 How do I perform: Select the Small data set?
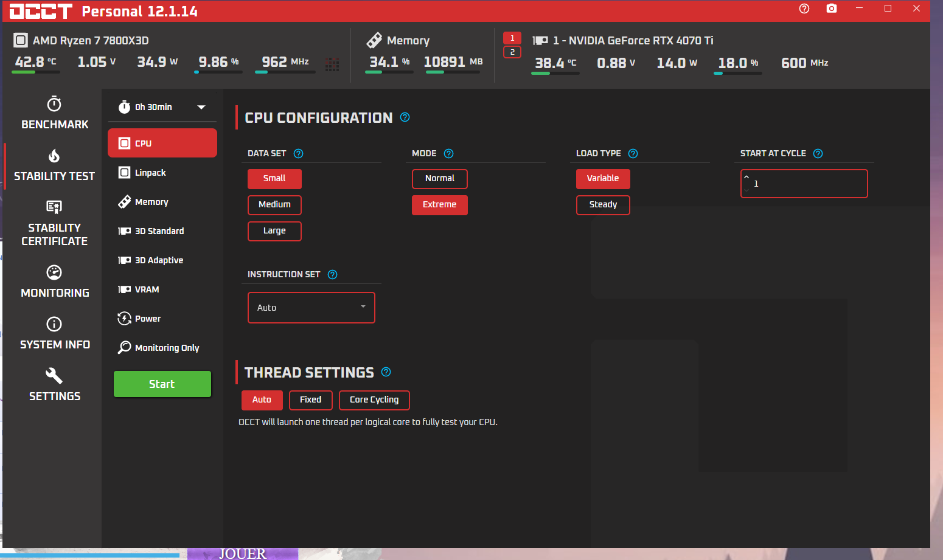[x=274, y=179]
